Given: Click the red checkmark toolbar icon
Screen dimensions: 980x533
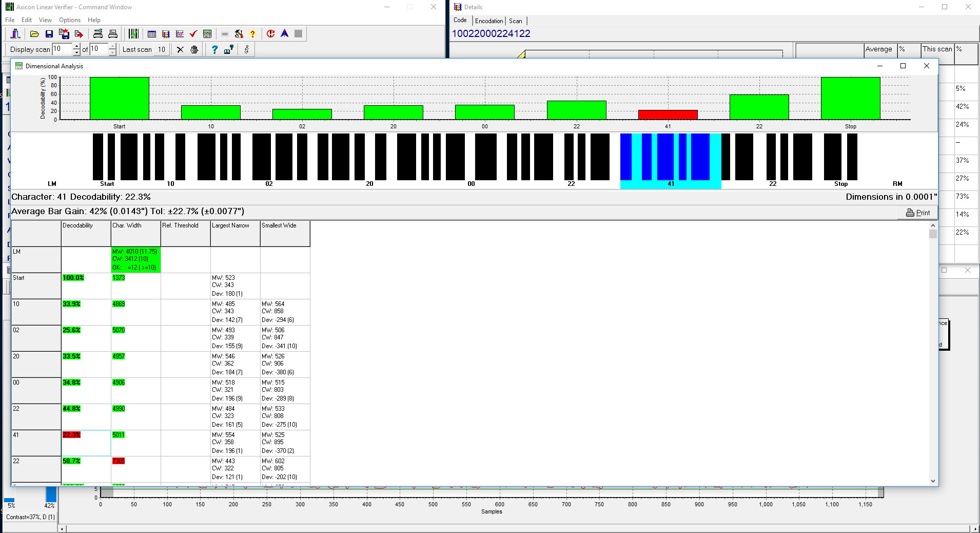Looking at the screenshot, I should point(193,34).
